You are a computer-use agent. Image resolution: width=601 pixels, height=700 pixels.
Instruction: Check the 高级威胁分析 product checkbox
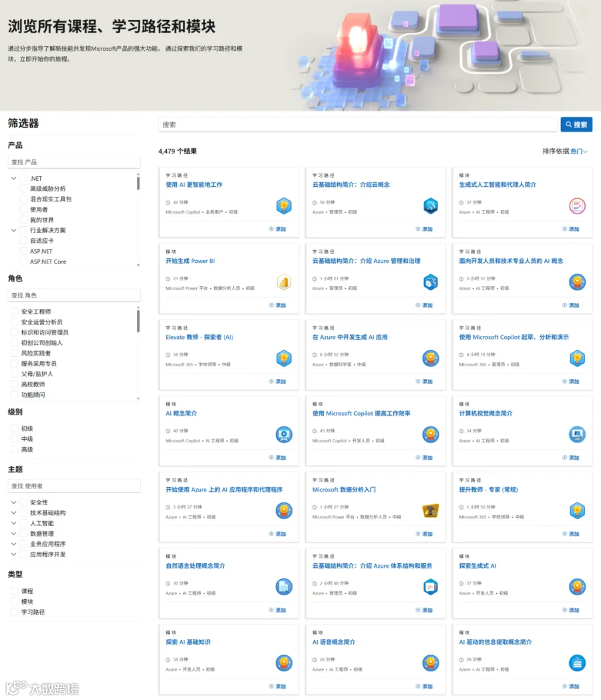point(23,189)
